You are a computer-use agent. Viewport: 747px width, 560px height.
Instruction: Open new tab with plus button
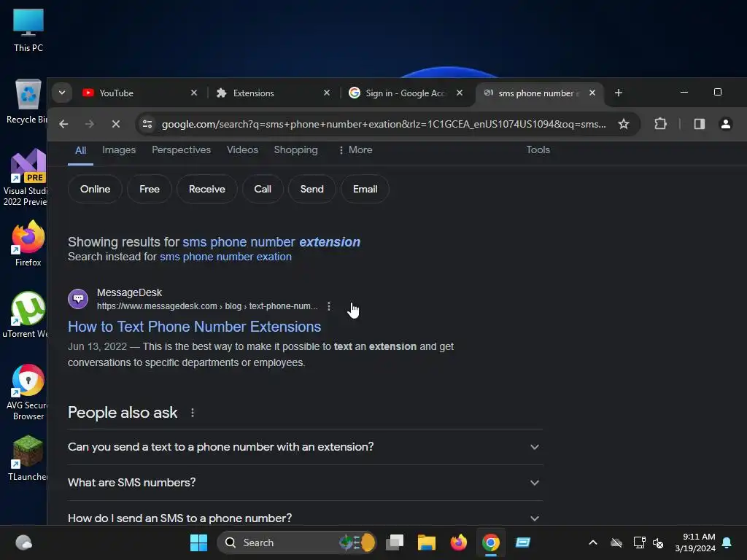click(x=619, y=93)
